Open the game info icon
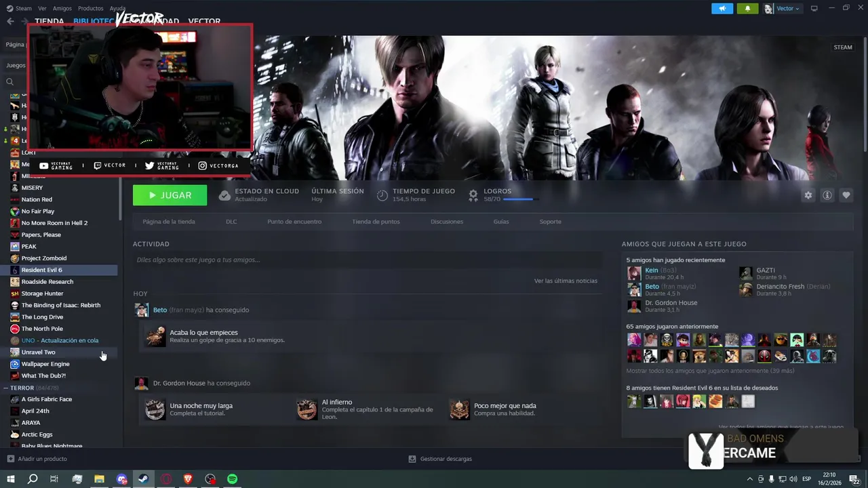The width and height of the screenshot is (868, 488). (827, 195)
